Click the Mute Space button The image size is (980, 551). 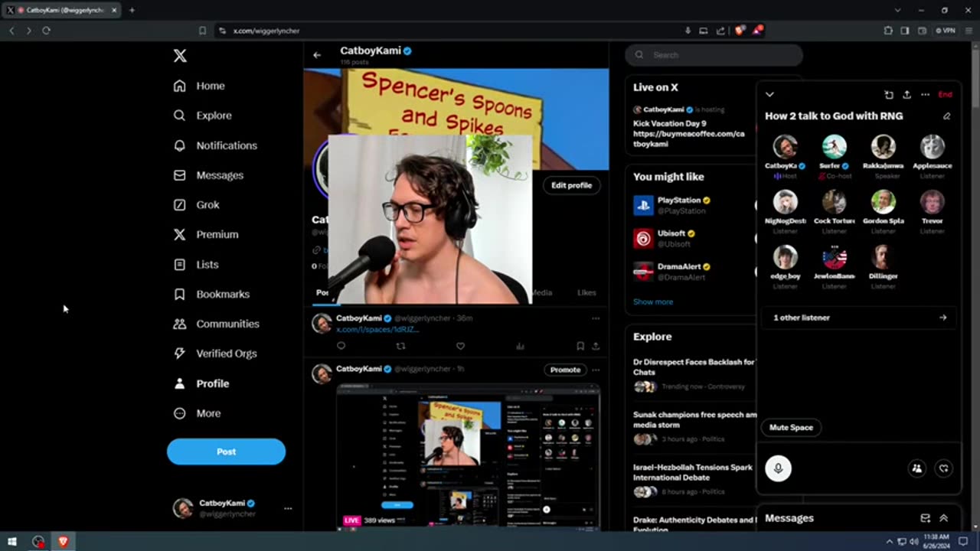(x=791, y=427)
